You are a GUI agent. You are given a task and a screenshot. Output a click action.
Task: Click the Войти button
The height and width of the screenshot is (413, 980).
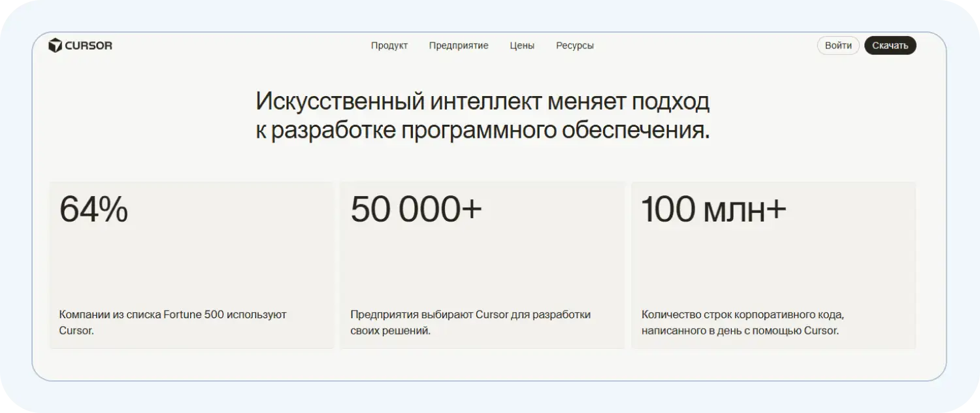pyautogui.click(x=838, y=46)
